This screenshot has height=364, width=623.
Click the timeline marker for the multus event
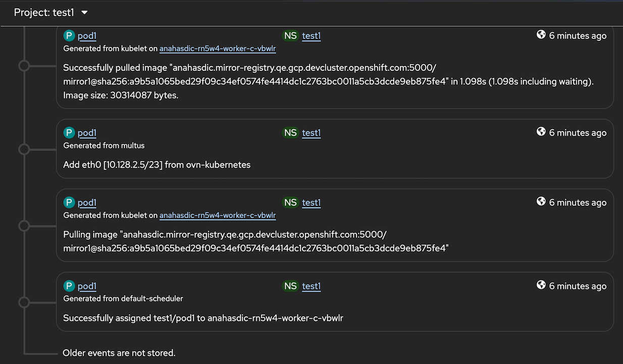(24, 149)
